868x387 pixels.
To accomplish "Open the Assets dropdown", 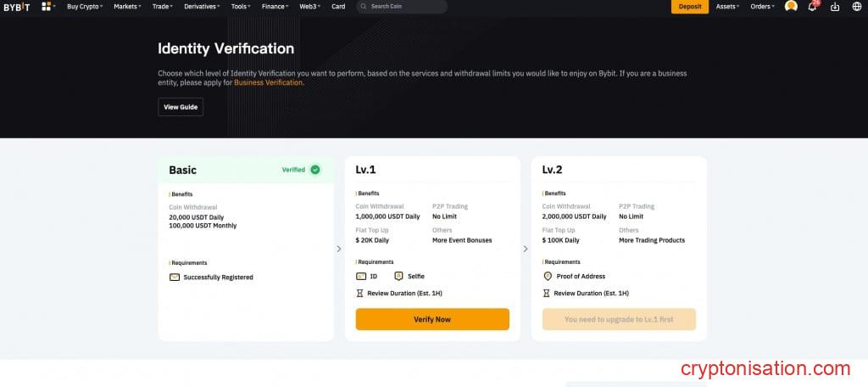I will (x=727, y=7).
